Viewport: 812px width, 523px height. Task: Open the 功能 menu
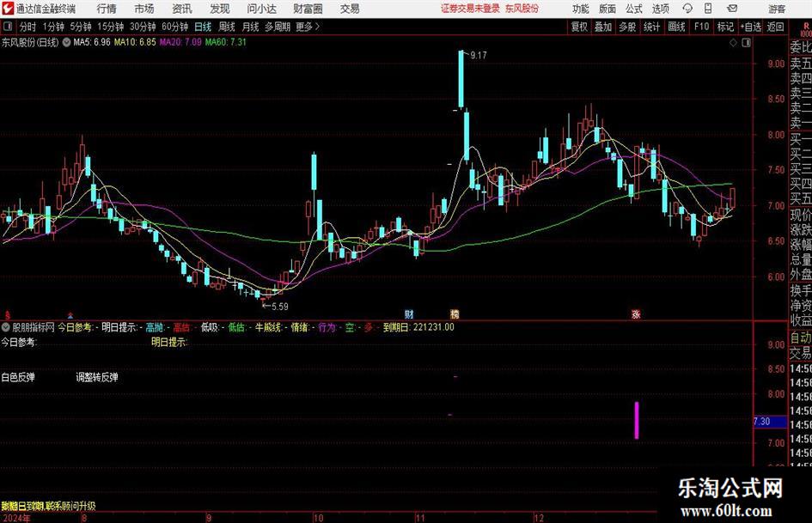pyautogui.click(x=581, y=9)
